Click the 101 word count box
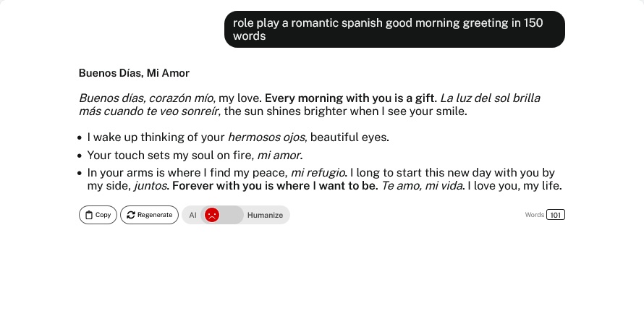 coord(556,215)
